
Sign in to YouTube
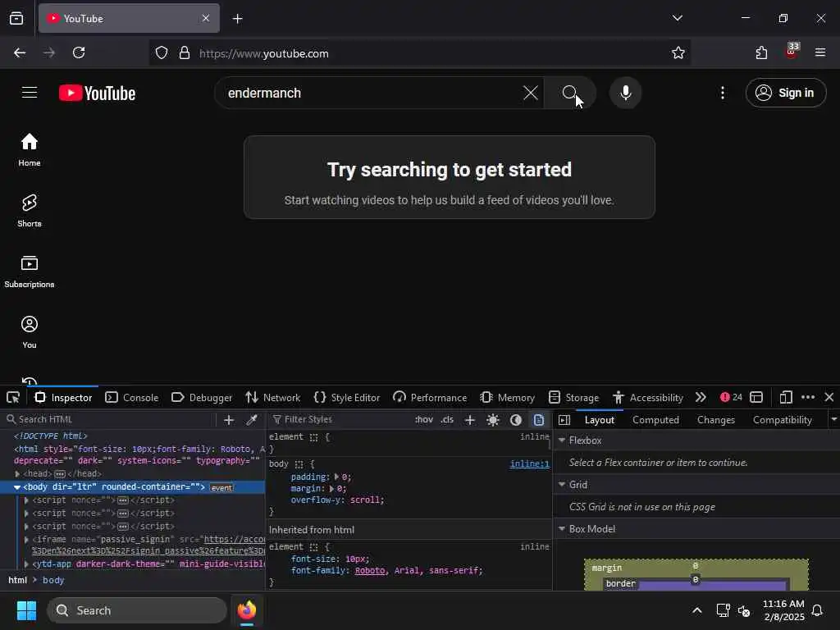pyautogui.click(x=785, y=93)
